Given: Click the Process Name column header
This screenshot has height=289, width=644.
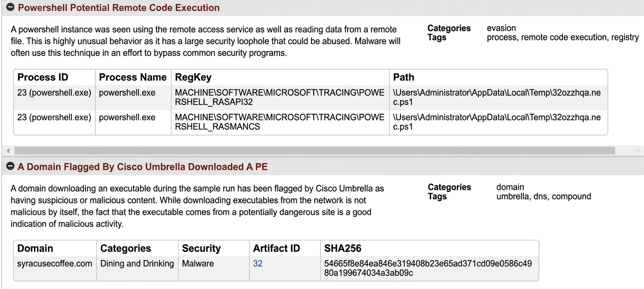Looking at the screenshot, I should 133,77.
